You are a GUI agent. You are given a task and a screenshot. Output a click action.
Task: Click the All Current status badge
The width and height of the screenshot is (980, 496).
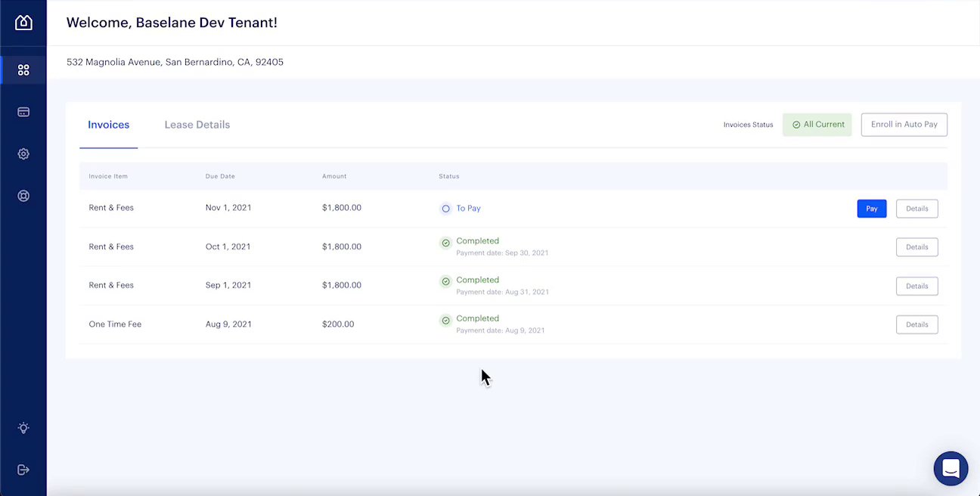pos(817,125)
